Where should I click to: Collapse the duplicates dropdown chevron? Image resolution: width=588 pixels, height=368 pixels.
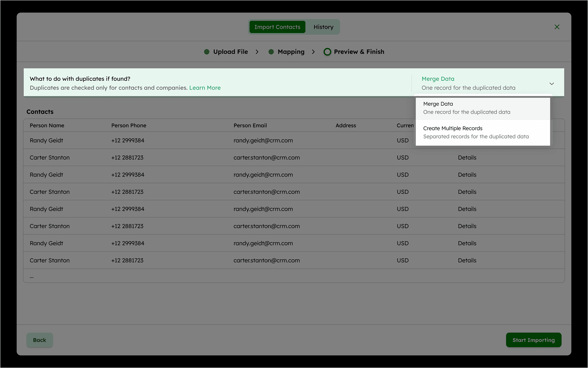point(551,84)
